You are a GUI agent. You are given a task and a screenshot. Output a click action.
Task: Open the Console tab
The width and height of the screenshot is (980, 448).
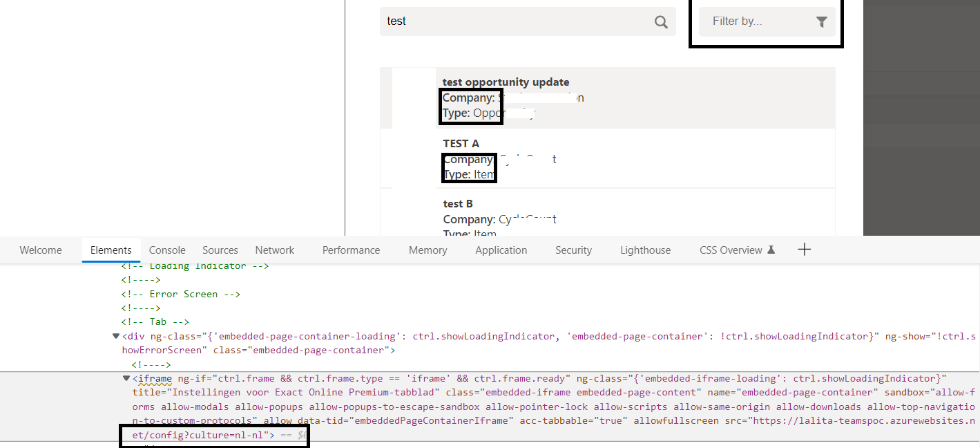pyautogui.click(x=167, y=250)
